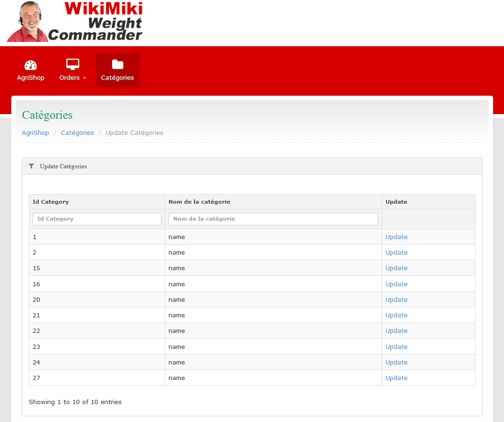The image size is (504, 422).
Task: Select the Id cell showing 21
Action: tap(97, 315)
